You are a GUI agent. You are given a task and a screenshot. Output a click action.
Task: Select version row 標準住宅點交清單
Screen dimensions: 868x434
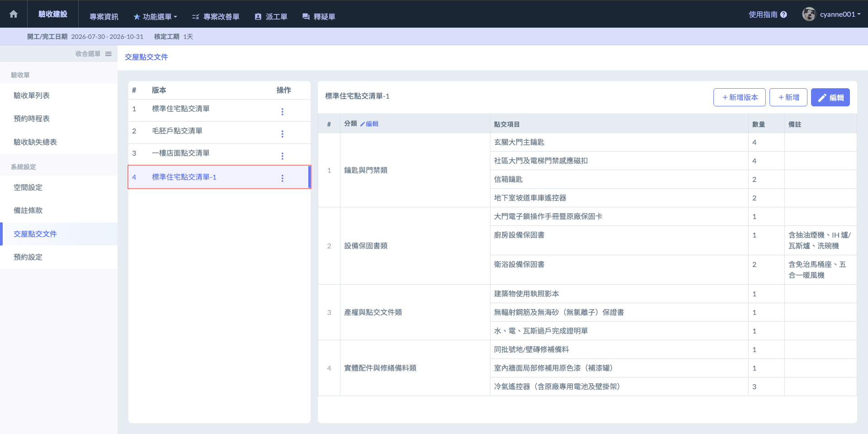pyautogui.click(x=219, y=110)
